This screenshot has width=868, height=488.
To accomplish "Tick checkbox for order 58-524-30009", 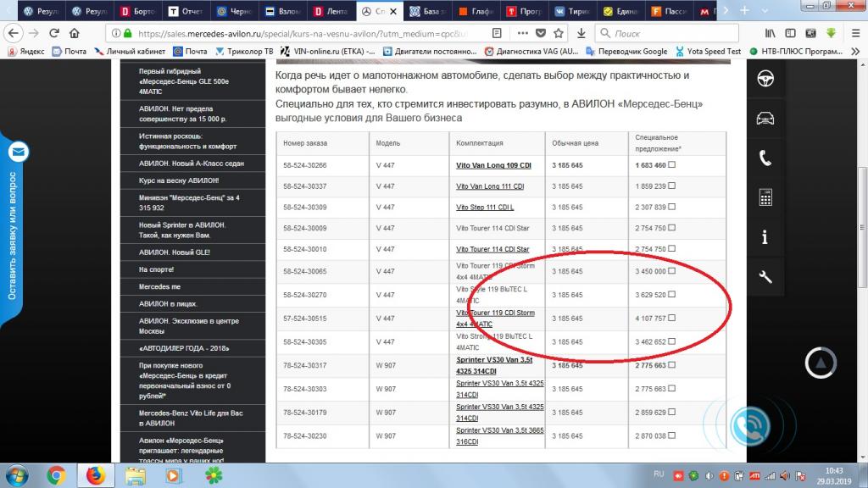I will point(671,227).
